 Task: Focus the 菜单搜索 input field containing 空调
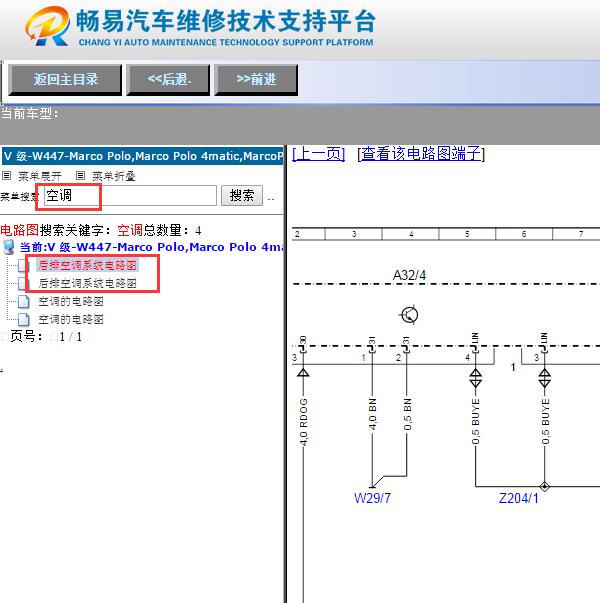(x=130, y=195)
